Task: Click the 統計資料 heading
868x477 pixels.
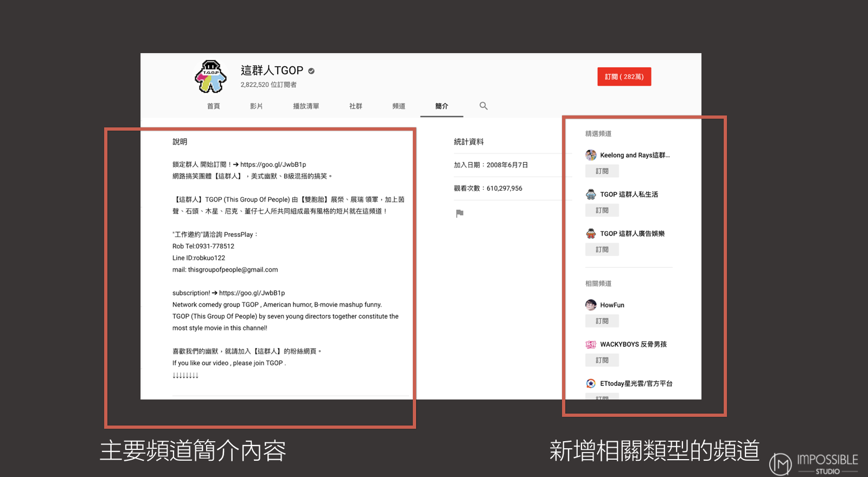Action: tap(469, 141)
